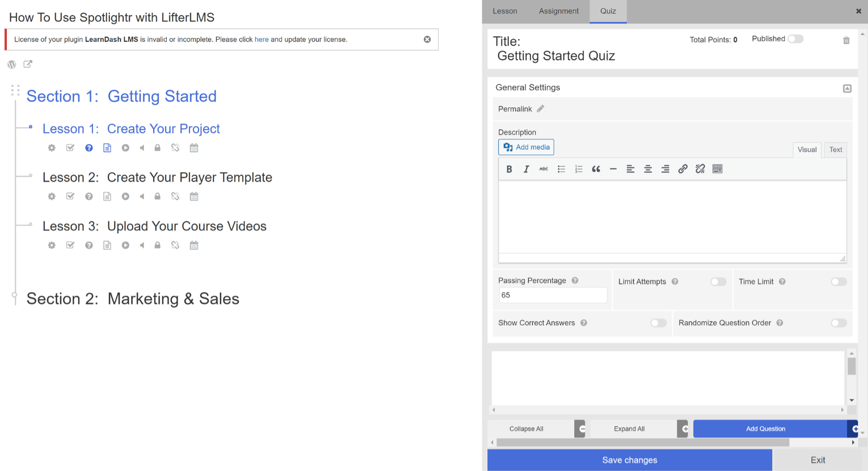
Task: Center align the description text
Action: pos(648,169)
